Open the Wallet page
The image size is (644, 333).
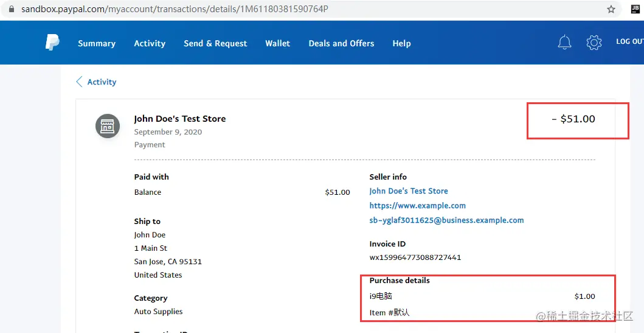click(277, 43)
